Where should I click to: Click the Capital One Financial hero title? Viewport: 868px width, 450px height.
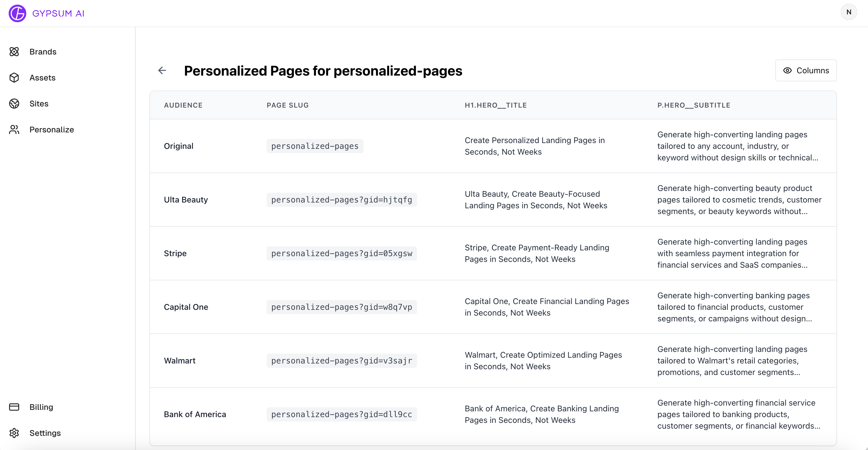547,307
